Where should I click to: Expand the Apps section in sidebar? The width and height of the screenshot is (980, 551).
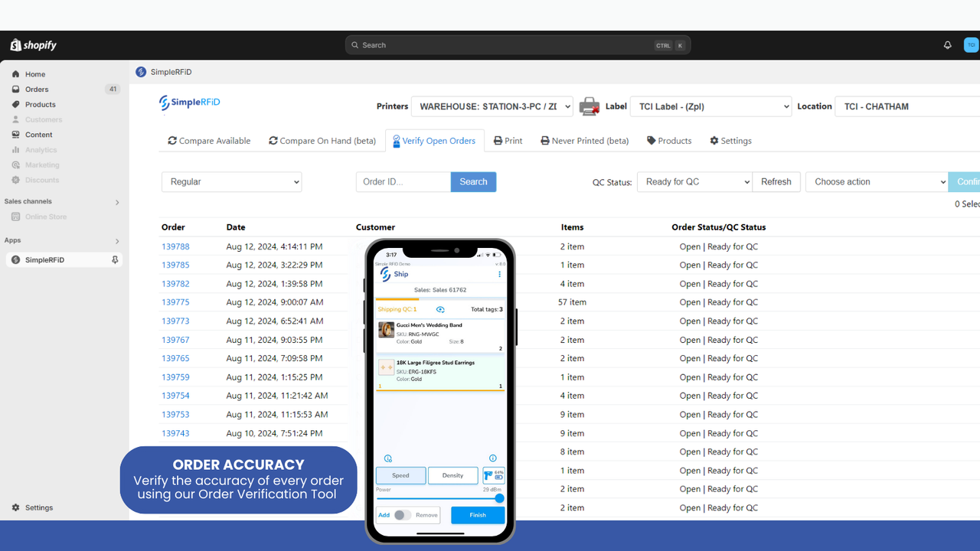[117, 241]
